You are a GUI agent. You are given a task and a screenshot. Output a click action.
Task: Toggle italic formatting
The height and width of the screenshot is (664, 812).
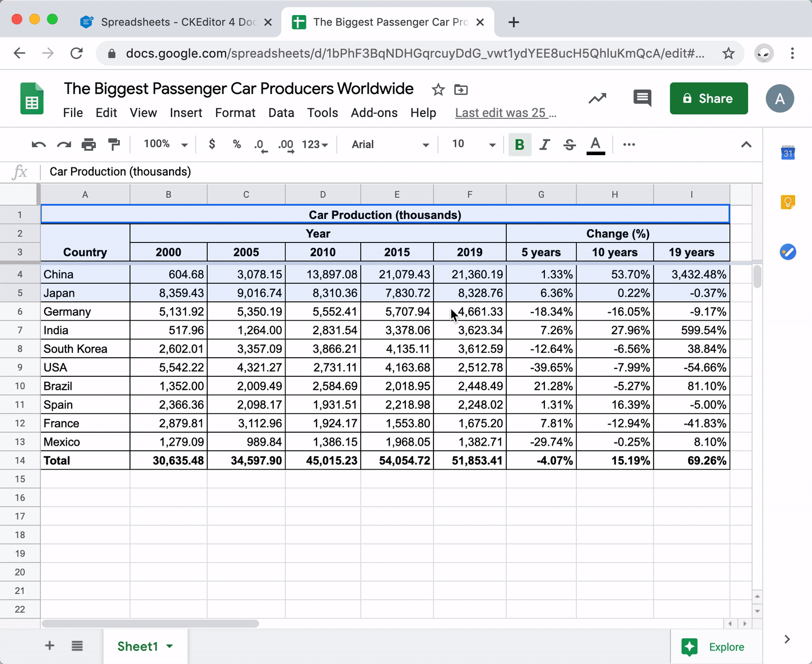tap(544, 145)
